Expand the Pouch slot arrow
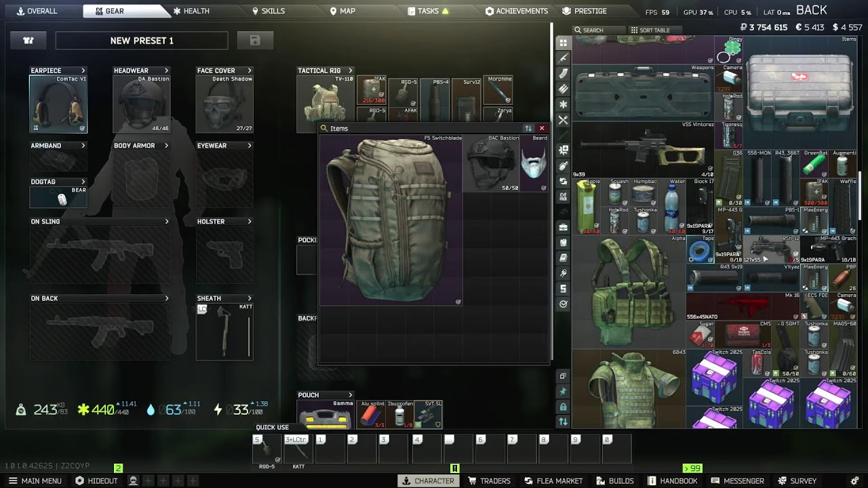868x488 pixels. pos(351,395)
